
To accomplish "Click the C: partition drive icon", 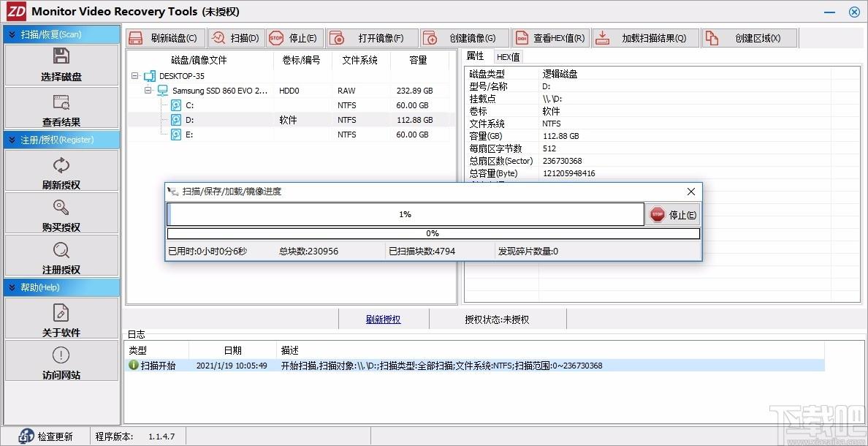I will (176, 105).
